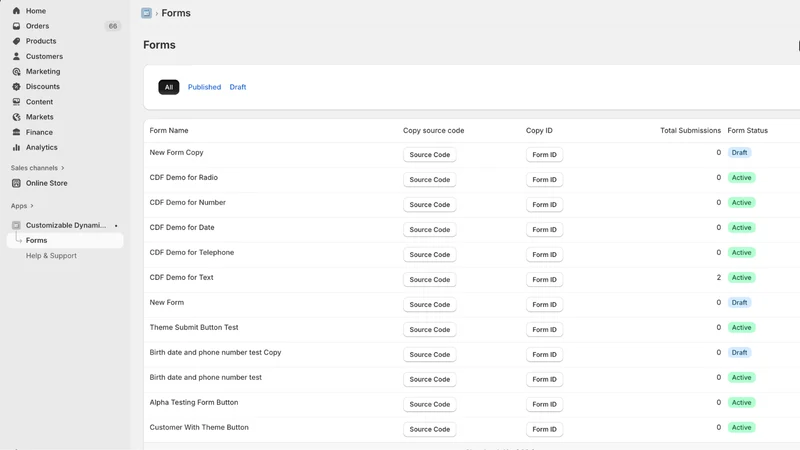Copy Form ID for Theme Submit Button Test

point(544,330)
